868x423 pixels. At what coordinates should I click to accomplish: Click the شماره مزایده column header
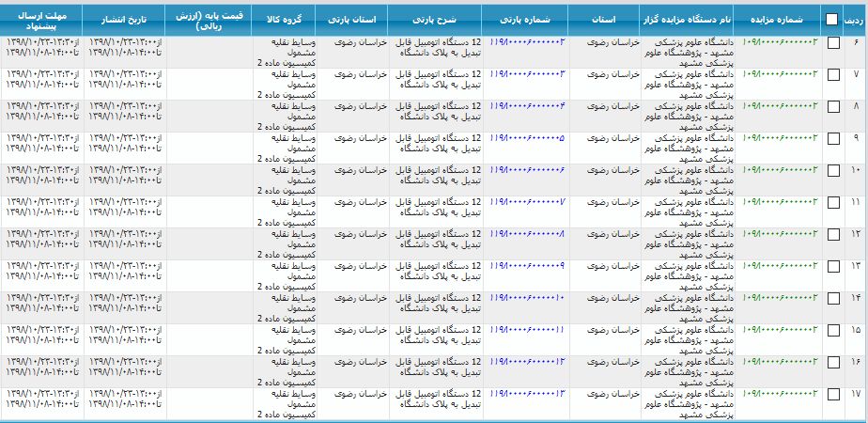pyautogui.click(x=779, y=19)
